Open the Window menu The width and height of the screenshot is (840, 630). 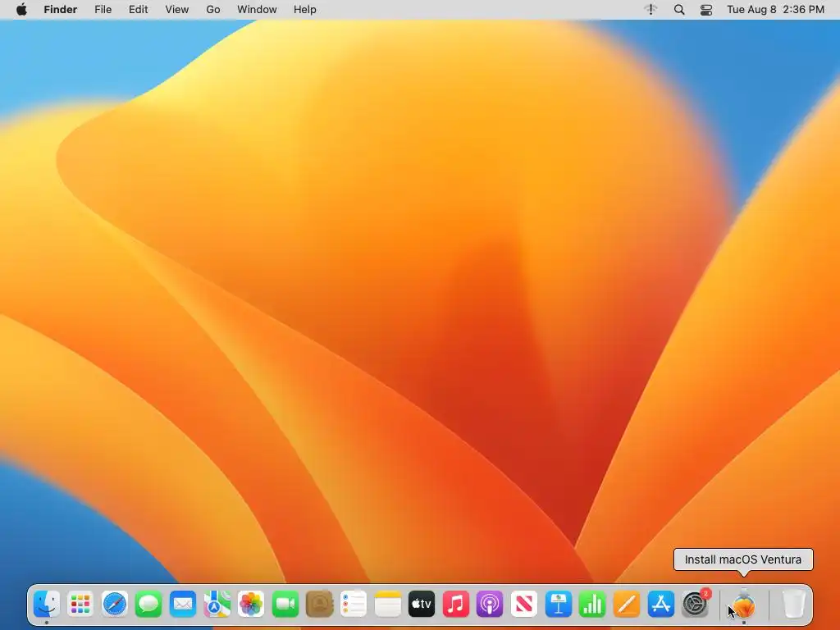pyautogui.click(x=257, y=10)
